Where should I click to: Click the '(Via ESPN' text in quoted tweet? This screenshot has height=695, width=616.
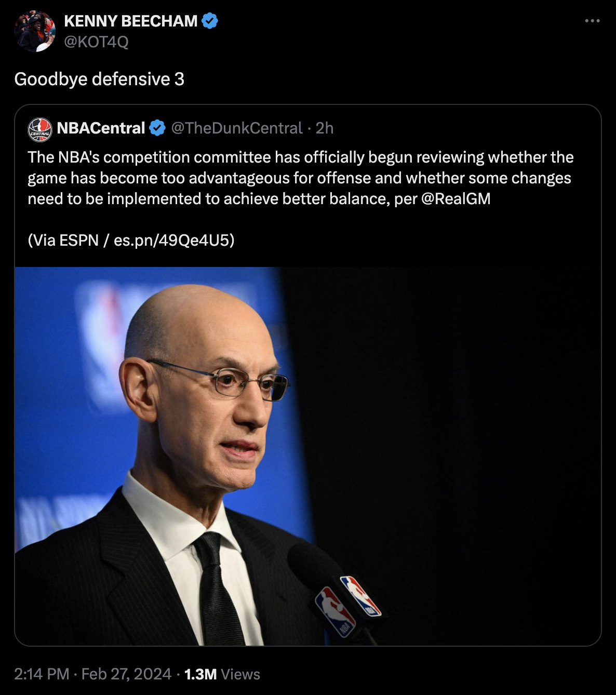63,240
